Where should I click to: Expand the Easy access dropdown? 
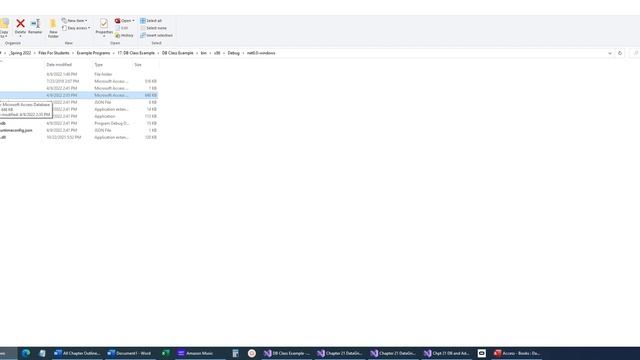[x=89, y=28]
